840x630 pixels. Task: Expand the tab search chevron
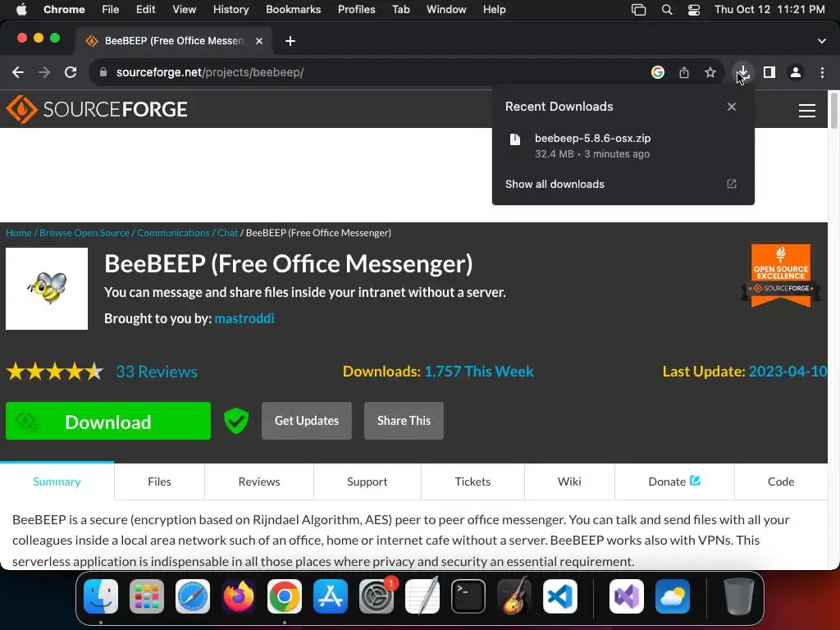822,41
